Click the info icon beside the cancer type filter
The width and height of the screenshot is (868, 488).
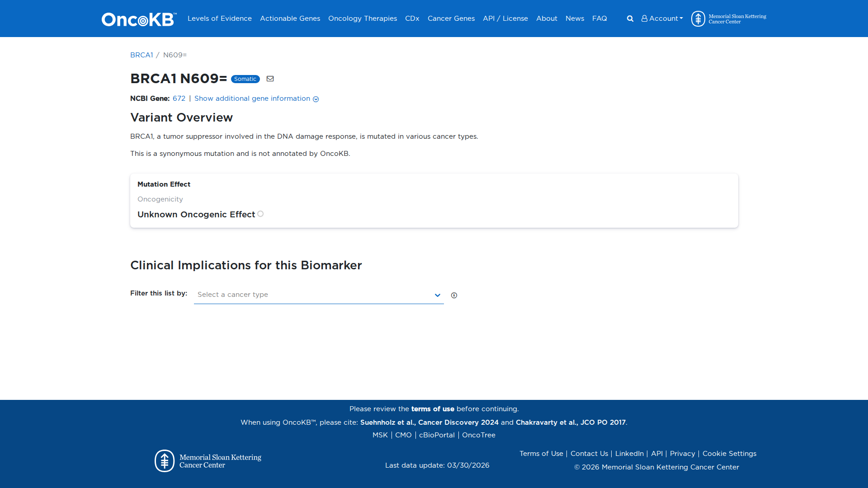[454, 295]
